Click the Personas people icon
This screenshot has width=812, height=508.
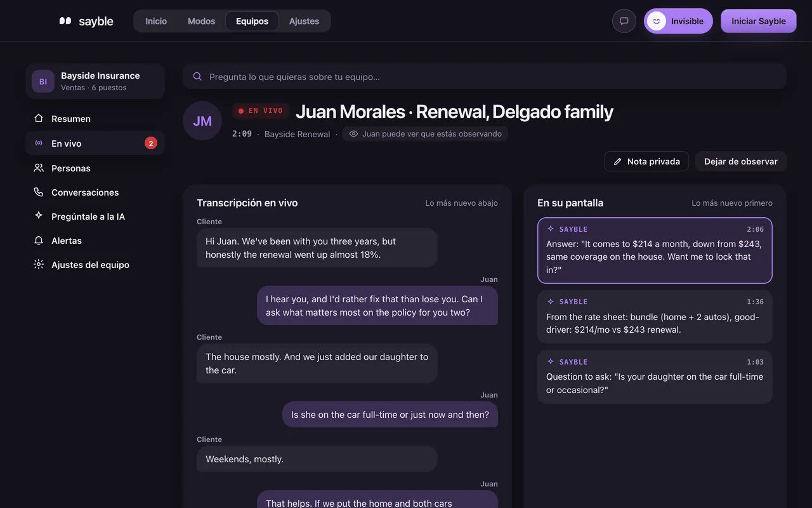pyautogui.click(x=39, y=168)
